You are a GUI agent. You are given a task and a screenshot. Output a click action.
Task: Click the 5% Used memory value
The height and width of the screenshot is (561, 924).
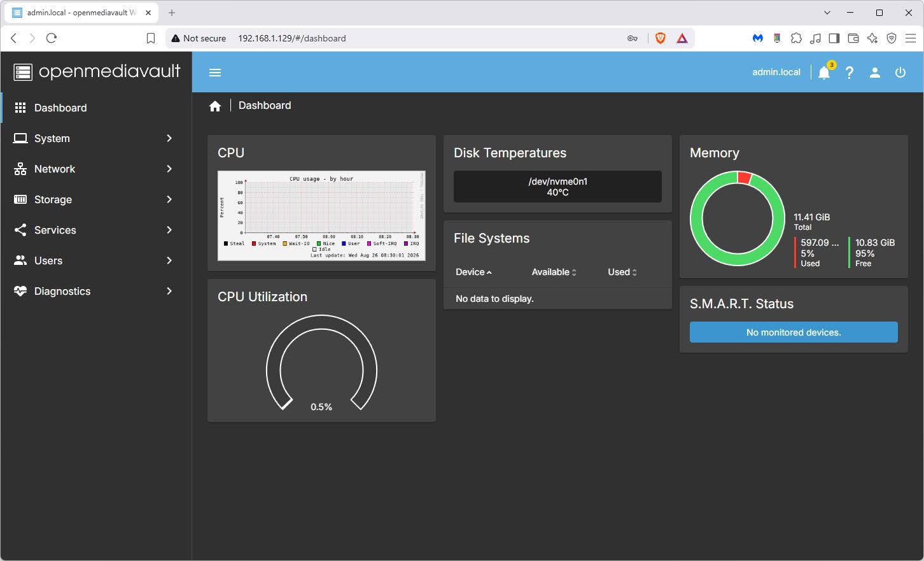[808, 253]
